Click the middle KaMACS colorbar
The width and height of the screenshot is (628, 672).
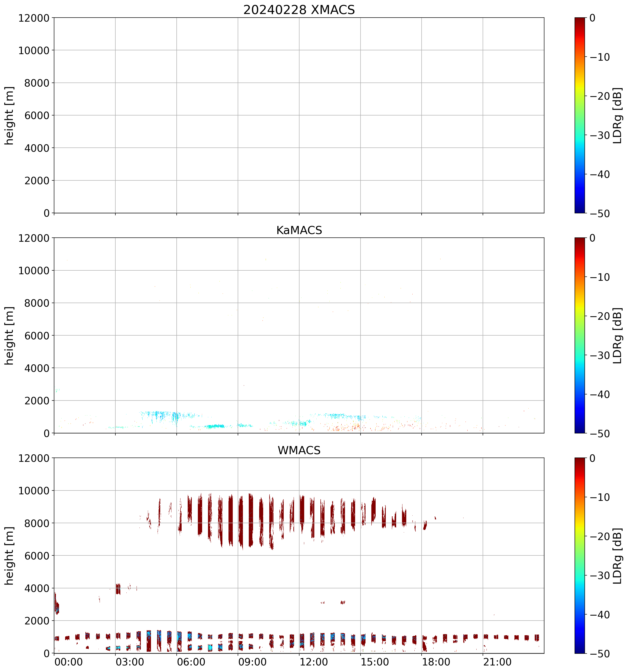[x=579, y=335]
